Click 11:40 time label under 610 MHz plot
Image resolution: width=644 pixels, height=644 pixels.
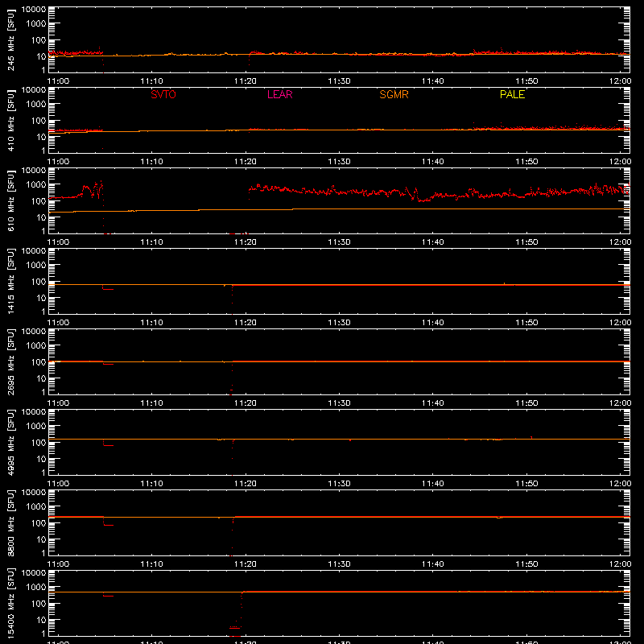tap(433, 242)
